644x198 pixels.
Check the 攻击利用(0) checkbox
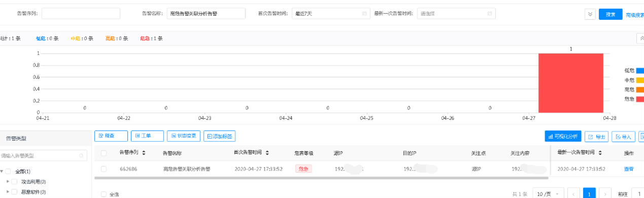[x=15, y=182]
